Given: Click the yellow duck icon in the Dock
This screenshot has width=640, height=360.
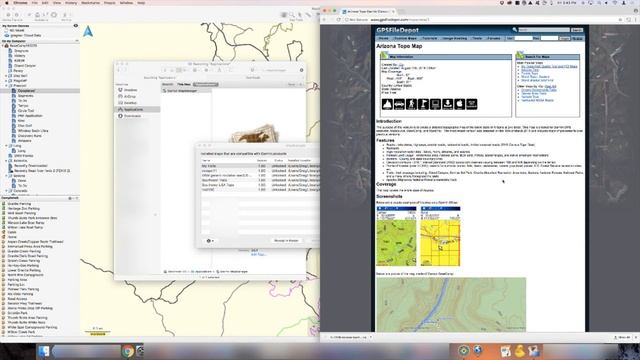Looking at the screenshot, I should pos(520,351).
